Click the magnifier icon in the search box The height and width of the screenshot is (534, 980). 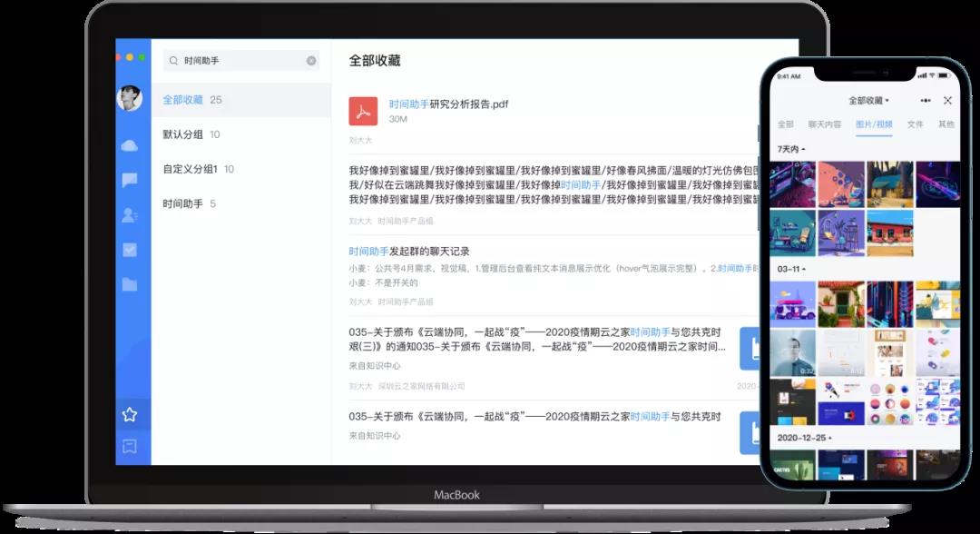(x=173, y=61)
